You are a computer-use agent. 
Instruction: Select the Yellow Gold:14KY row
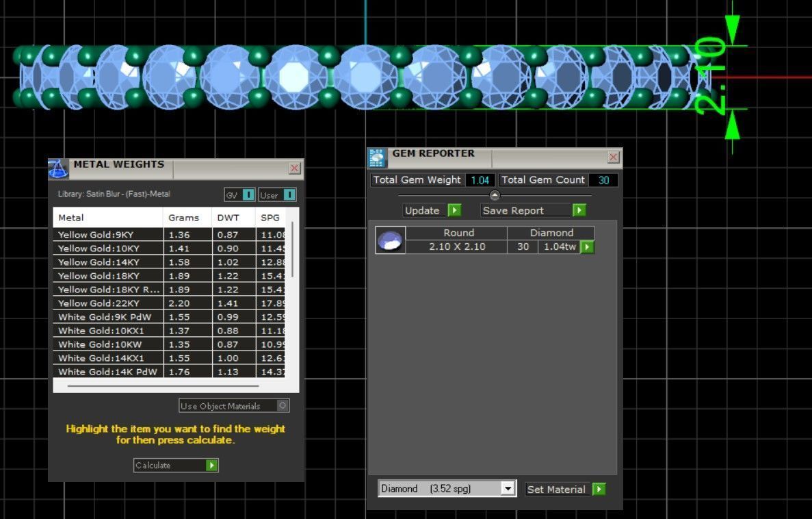point(169,262)
